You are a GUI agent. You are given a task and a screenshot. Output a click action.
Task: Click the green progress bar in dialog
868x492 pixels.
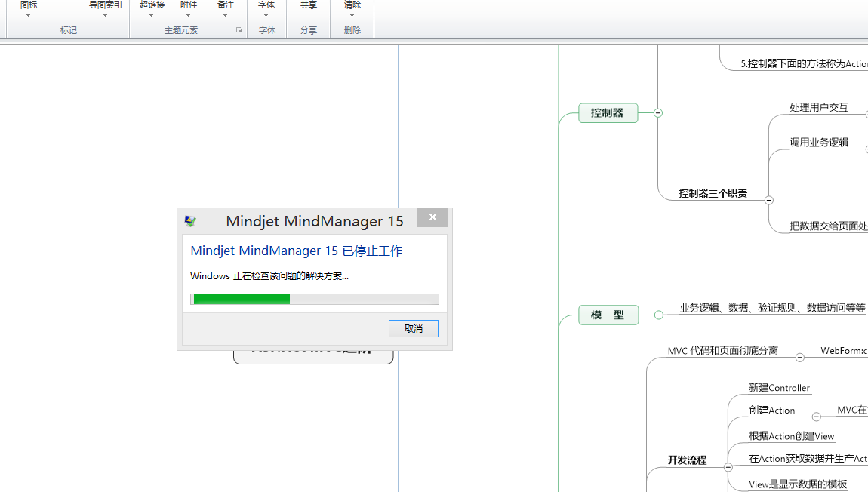pyautogui.click(x=315, y=299)
